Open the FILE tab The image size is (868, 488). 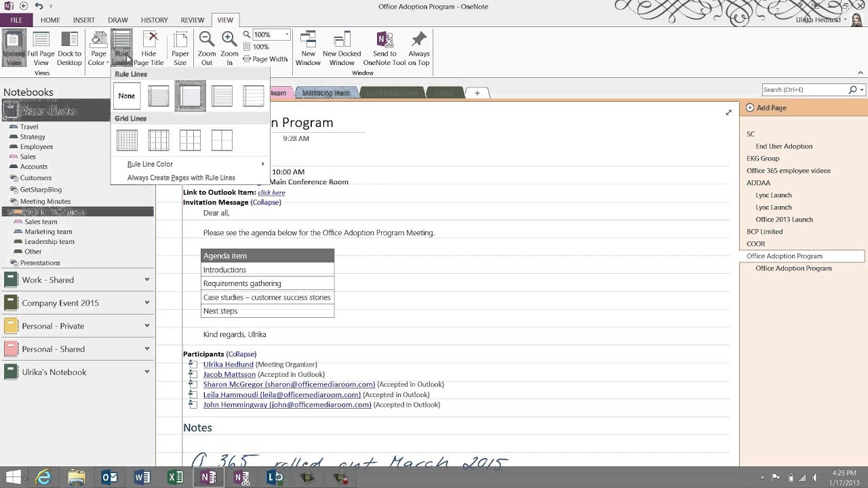[x=16, y=20]
